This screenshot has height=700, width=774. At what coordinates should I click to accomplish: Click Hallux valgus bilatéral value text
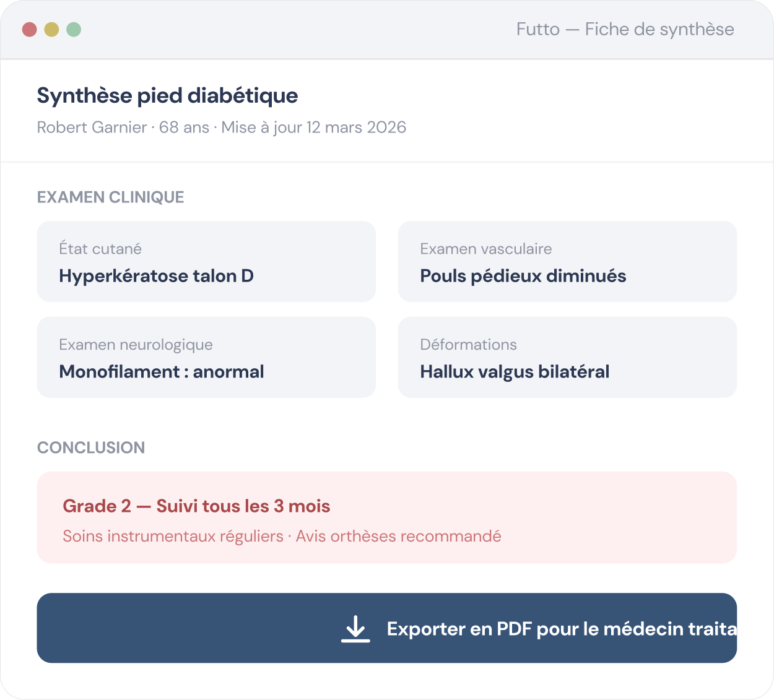[515, 372]
